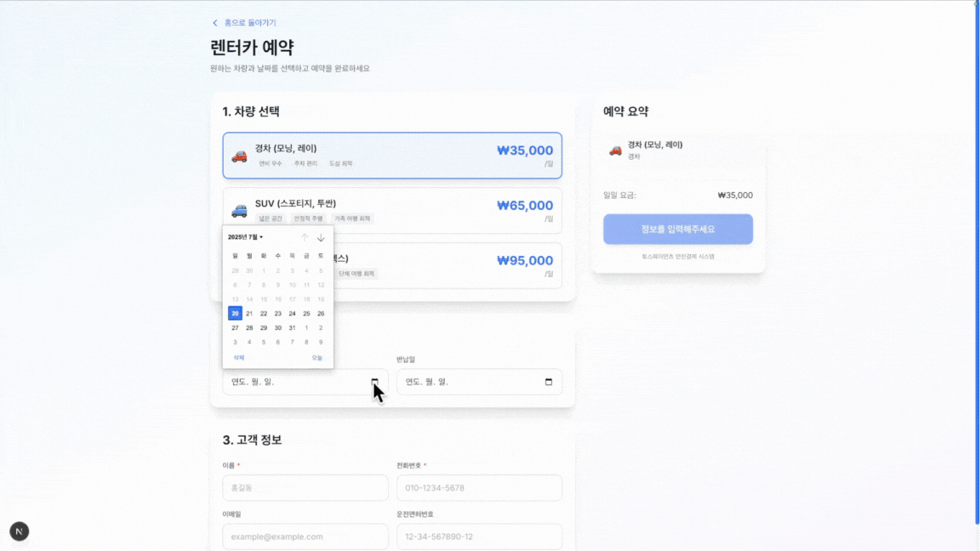This screenshot has height=551, width=980.
Task: Click the 오늘 today button in calendar
Action: [x=316, y=358]
